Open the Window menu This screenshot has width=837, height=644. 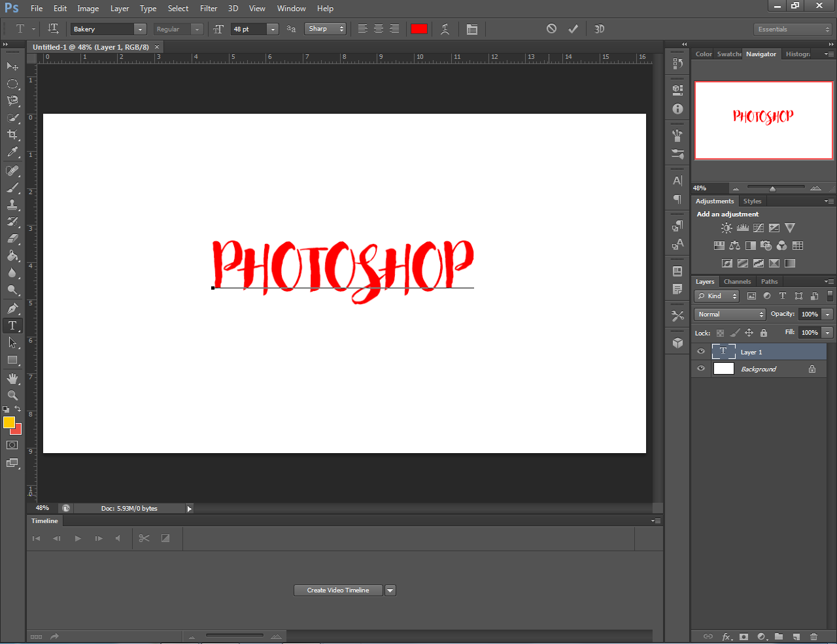coord(292,8)
